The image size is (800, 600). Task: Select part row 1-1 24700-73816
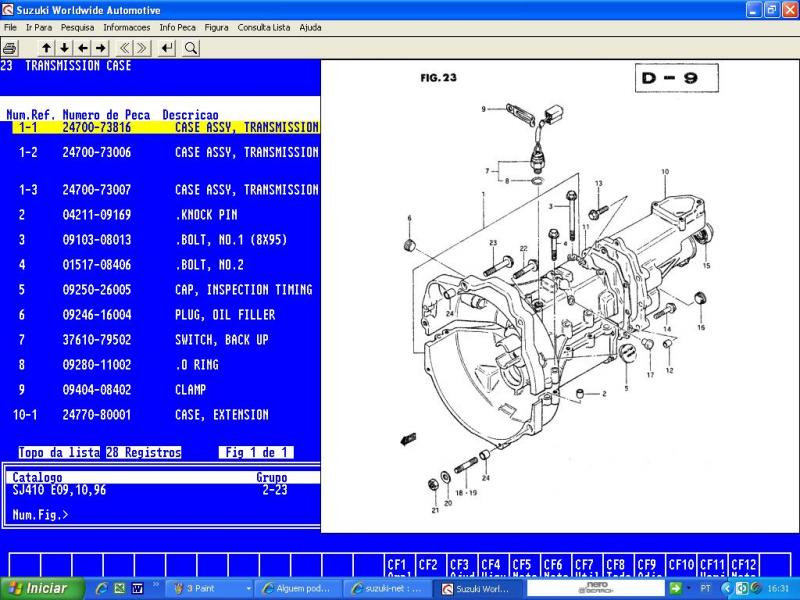point(166,127)
